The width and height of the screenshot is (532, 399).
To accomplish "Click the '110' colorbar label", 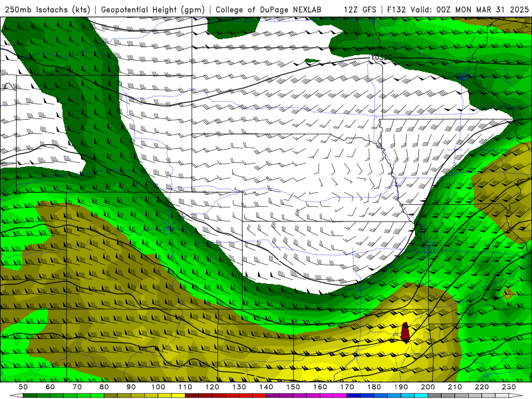I will [x=186, y=387].
